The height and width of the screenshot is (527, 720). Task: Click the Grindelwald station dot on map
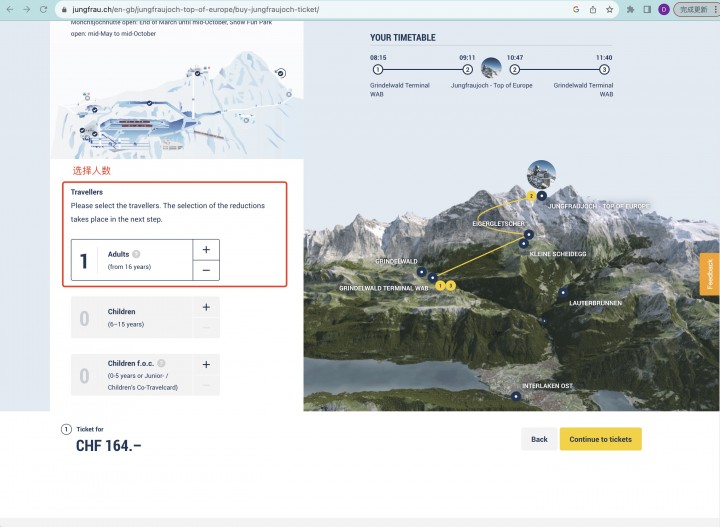(422, 272)
